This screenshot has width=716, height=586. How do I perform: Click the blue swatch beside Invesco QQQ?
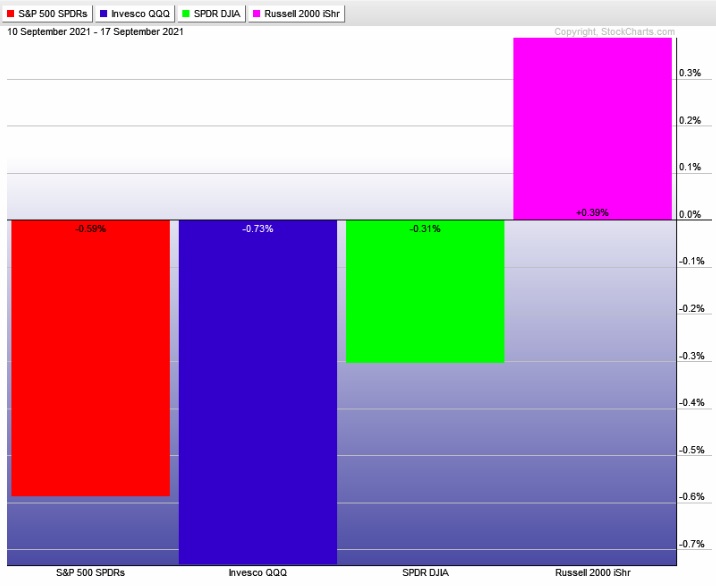click(x=103, y=14)
